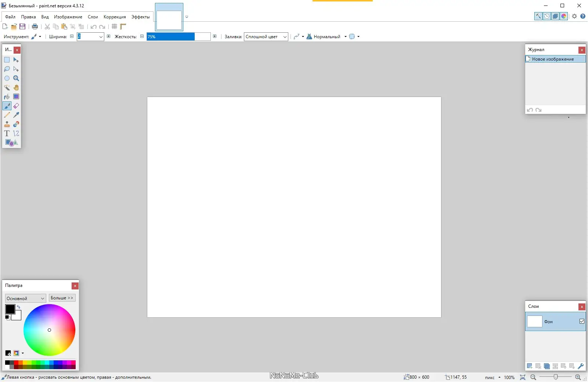Image resolution: width=588 pixels, height=382 pixels.
Task: Toggle the rulers display
Action: (123, 26)
